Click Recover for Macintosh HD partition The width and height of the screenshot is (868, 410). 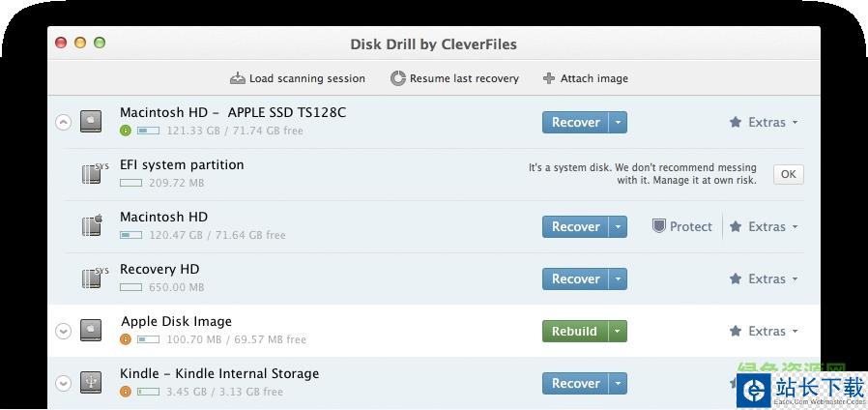(575, 226)
